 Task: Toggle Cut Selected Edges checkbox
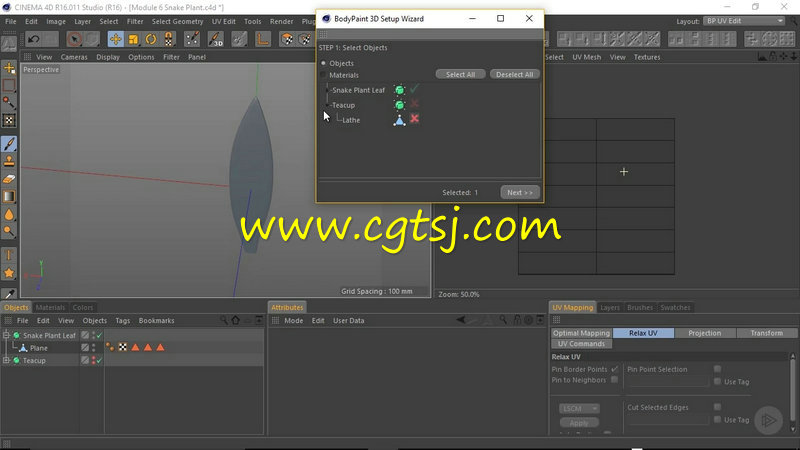point(717,407)
